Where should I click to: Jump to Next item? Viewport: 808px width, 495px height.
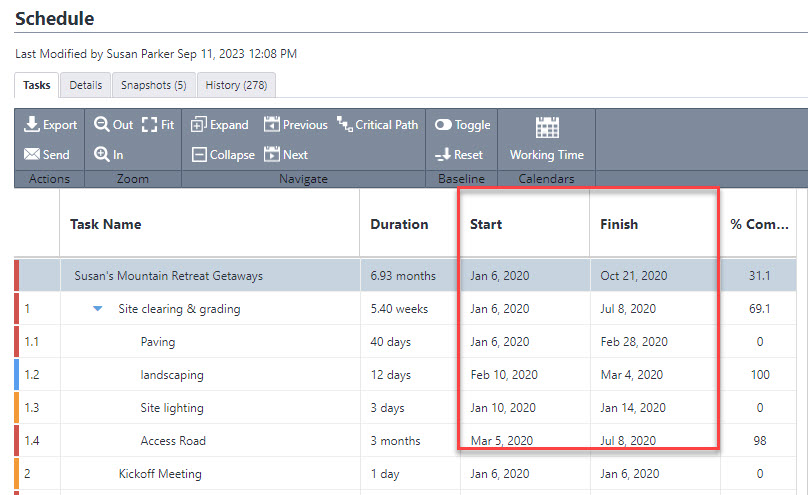[x=272, y=155]
